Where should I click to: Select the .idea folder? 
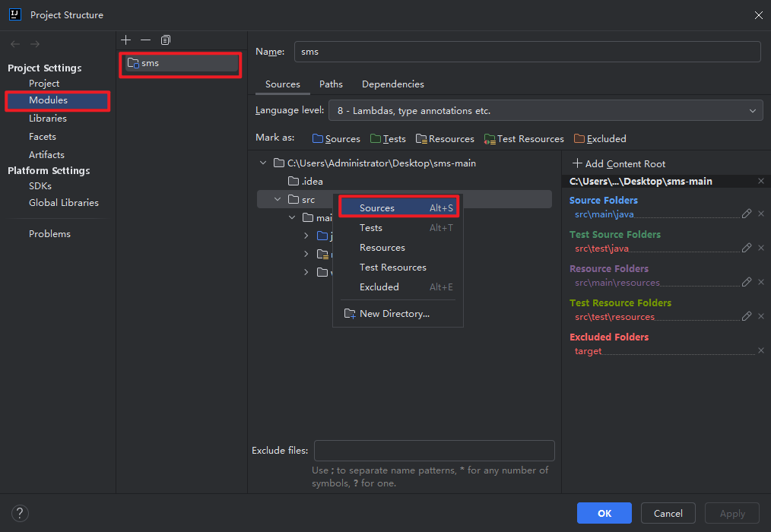coord(306,182)
